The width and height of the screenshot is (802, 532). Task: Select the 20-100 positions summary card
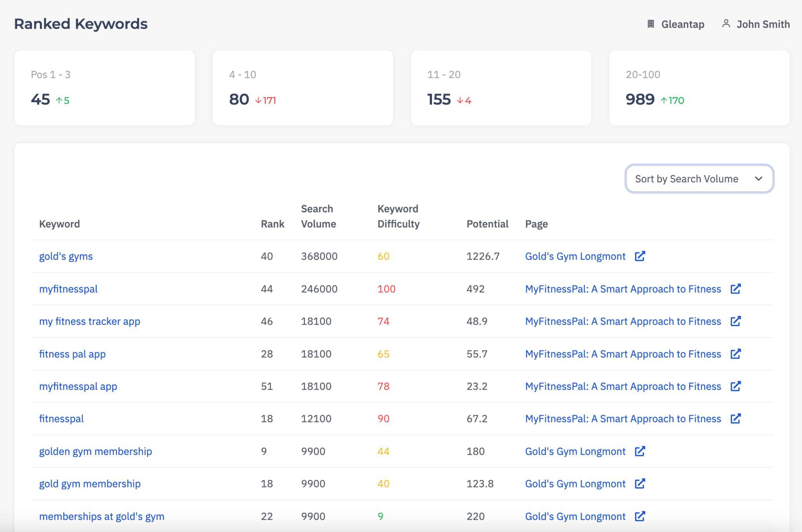click(x=699, y=88)
